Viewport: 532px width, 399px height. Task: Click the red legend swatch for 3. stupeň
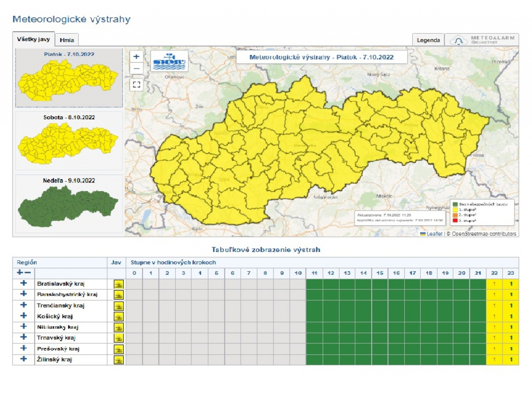coord(456,221)
